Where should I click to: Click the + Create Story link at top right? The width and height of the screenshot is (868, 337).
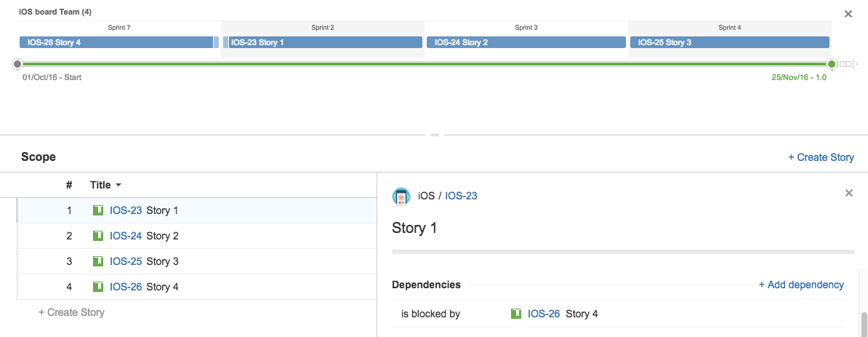click(x=821, y=157)
